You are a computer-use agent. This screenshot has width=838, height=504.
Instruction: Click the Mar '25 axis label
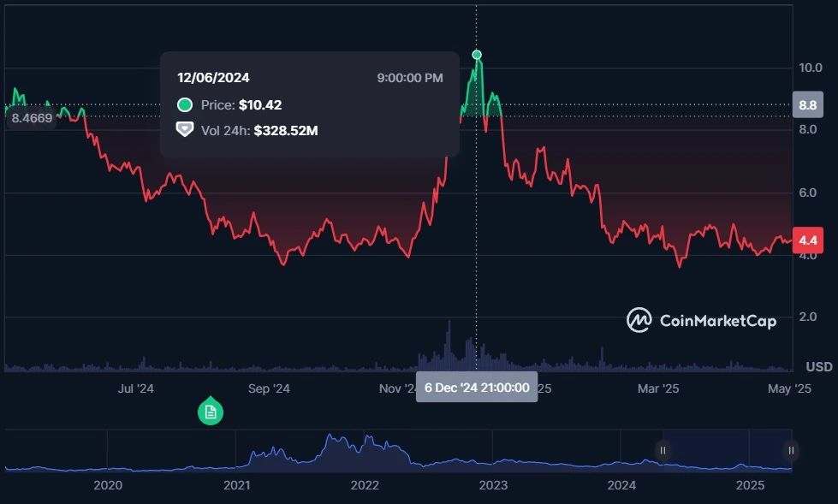658,388
